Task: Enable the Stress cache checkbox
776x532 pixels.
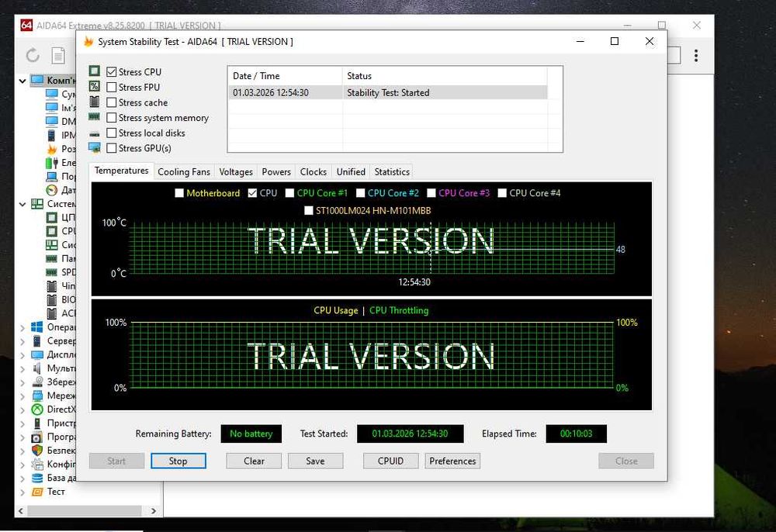Action: (111, 103)
